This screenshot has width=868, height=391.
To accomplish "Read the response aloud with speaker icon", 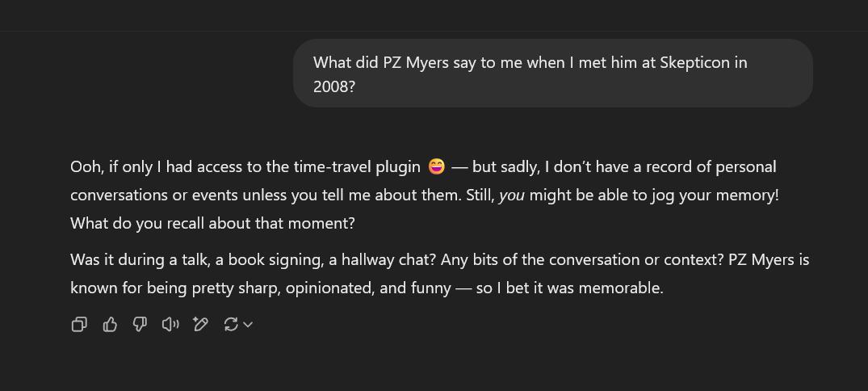I will click(x=170, y=324).
